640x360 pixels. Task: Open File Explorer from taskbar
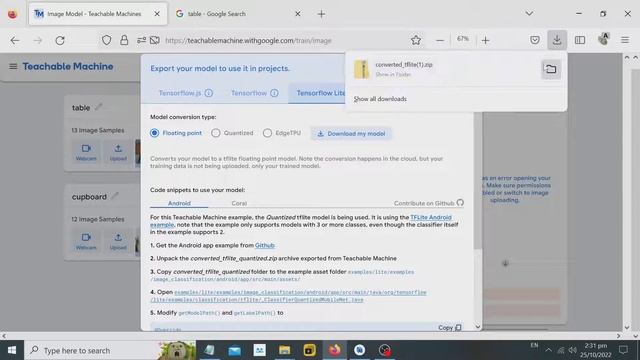pyautogui.click(x=284, y=350)
